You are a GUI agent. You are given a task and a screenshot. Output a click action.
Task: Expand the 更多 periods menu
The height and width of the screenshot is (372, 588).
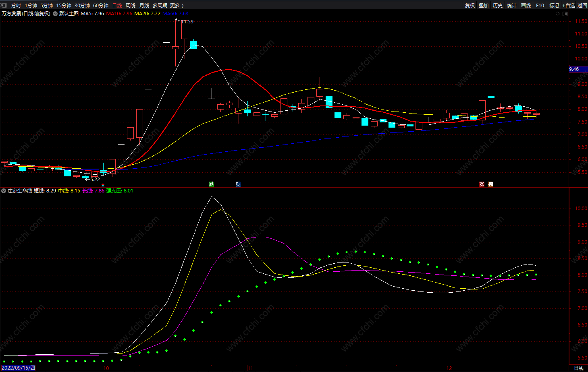pos(177,5)
